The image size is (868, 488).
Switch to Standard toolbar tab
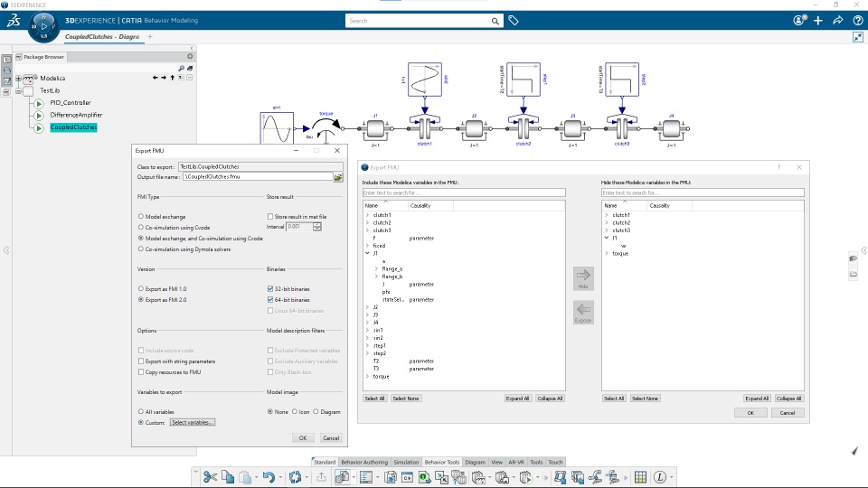tap(325, 462)
